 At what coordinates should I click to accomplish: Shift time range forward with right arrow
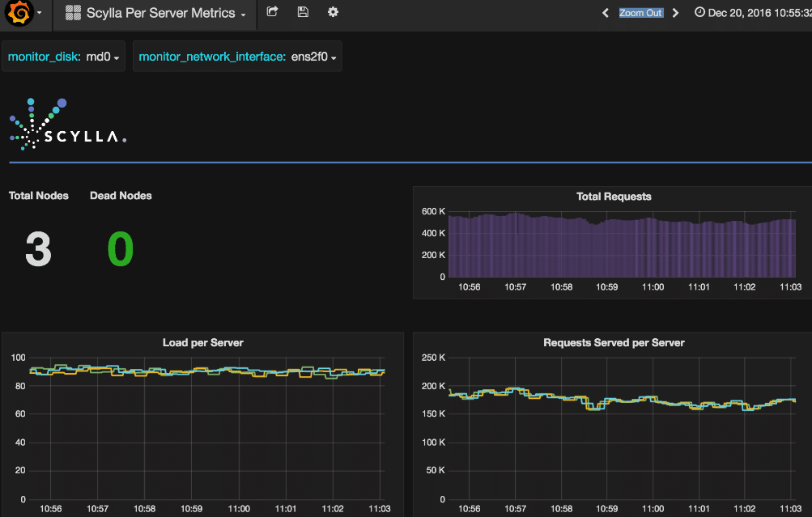point(676,13)
